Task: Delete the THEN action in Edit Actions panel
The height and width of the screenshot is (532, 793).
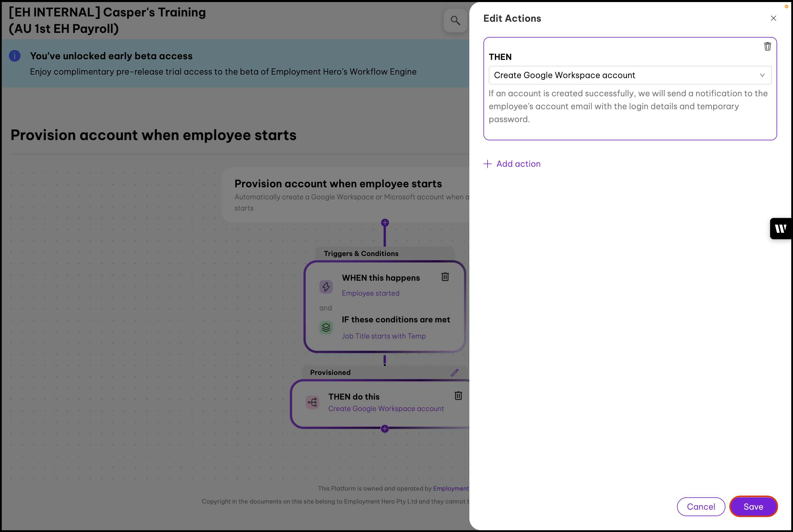Action: click(x=767, y=46)
